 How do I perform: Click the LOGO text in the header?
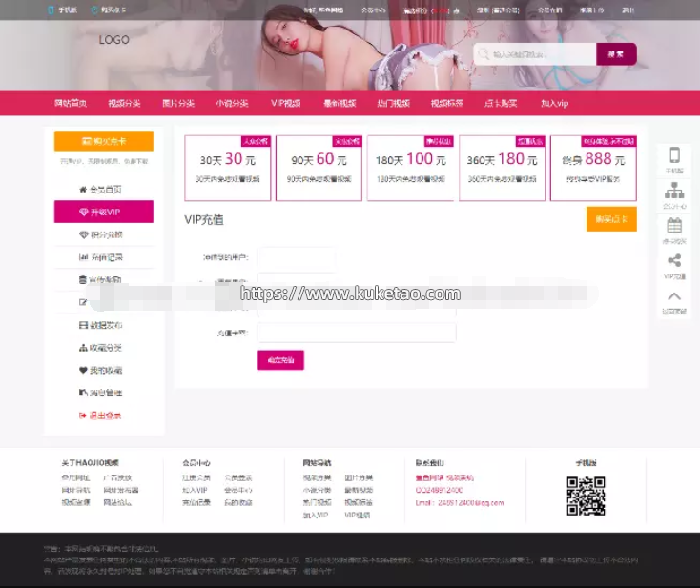tap(114, 40)
